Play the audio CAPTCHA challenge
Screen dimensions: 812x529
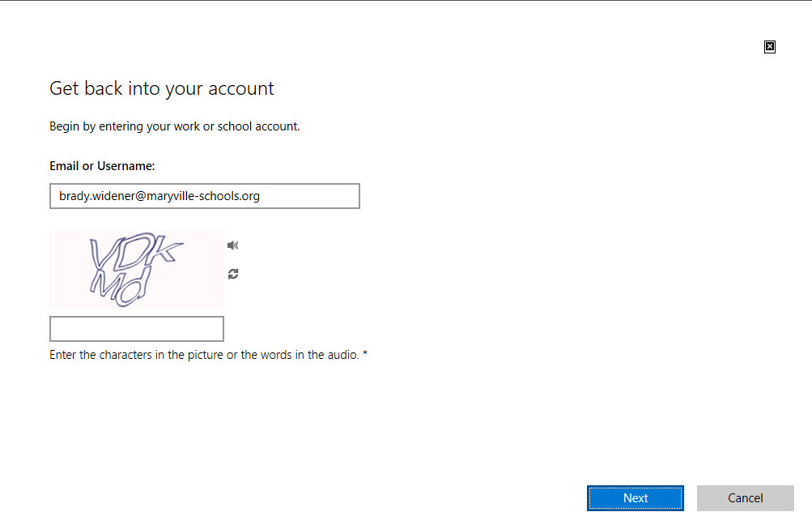tap(232, 245)
